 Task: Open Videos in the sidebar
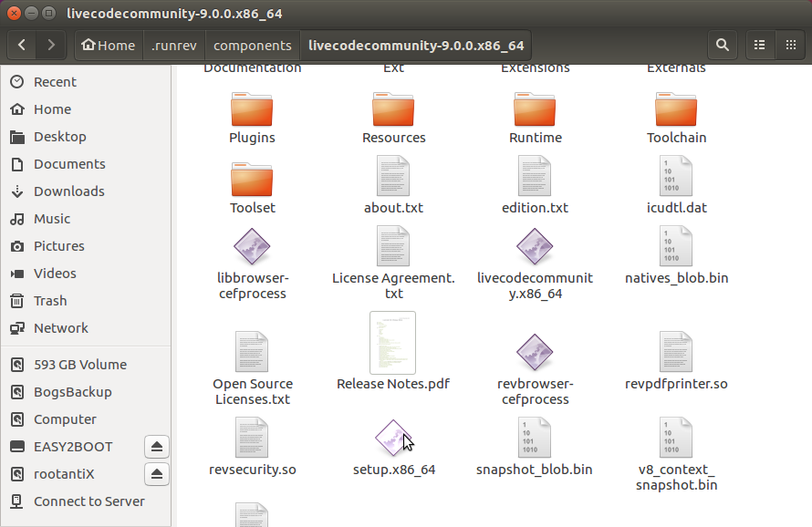coord(86,274)
